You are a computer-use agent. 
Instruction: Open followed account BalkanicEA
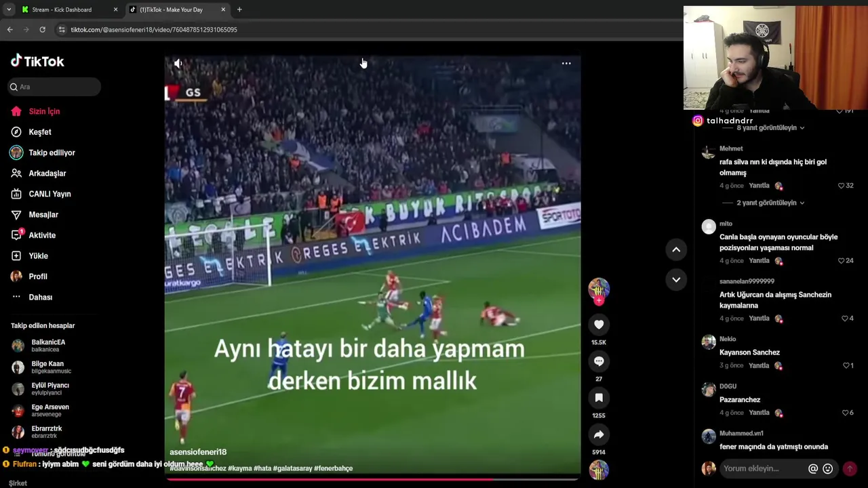point(47,346)
